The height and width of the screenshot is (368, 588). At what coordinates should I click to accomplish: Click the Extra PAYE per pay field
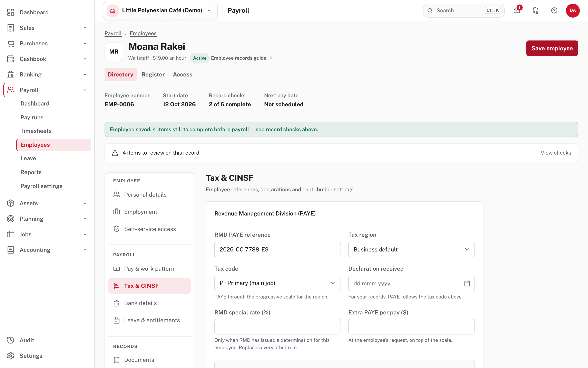point(411,327)
